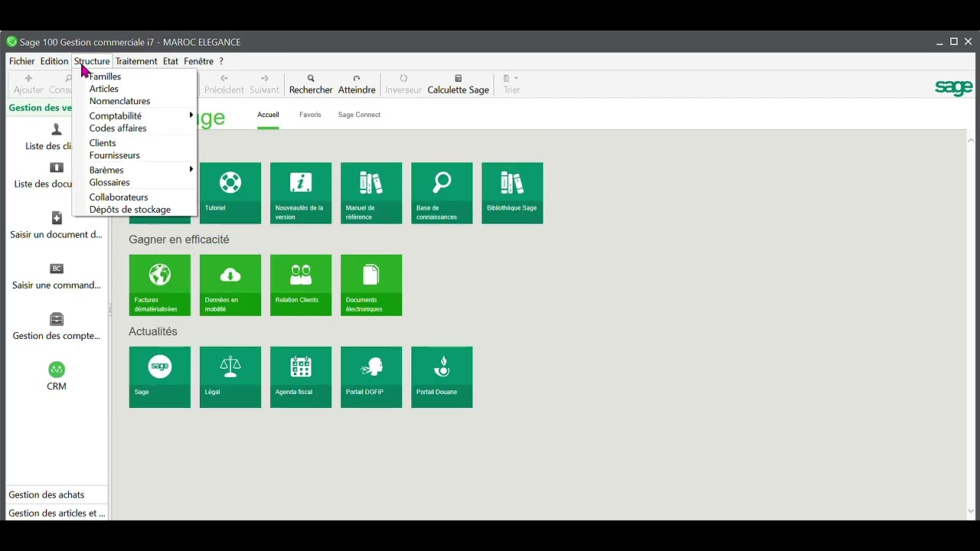Viewport: 980px width, 551px height.
Task: Select Articles in Structure menu
Action: (135, 89)
